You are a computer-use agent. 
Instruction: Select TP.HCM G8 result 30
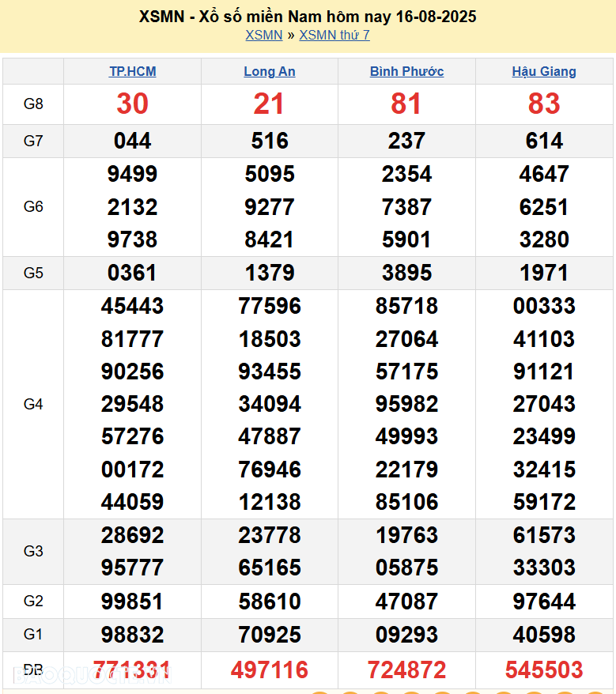tap(132, 104)
